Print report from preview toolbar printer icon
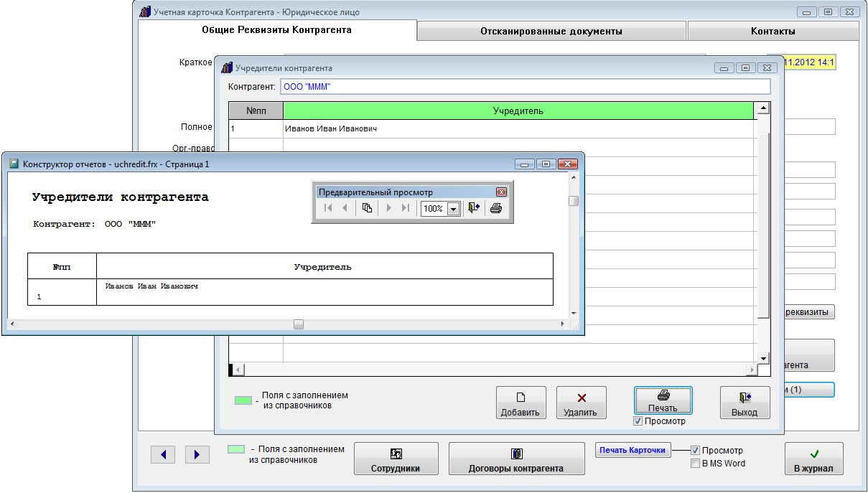The image size is (868, 493). click(495, 208)
